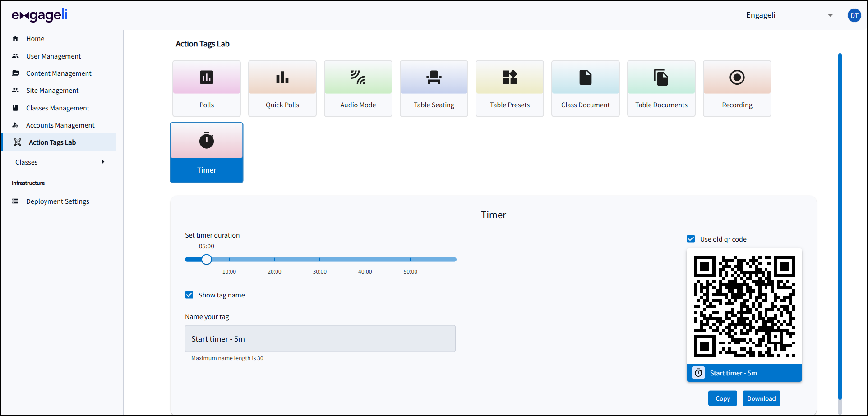Click the 05:00 duration value
The width and height of the screenshot is (868, 416).
[207, 246]
